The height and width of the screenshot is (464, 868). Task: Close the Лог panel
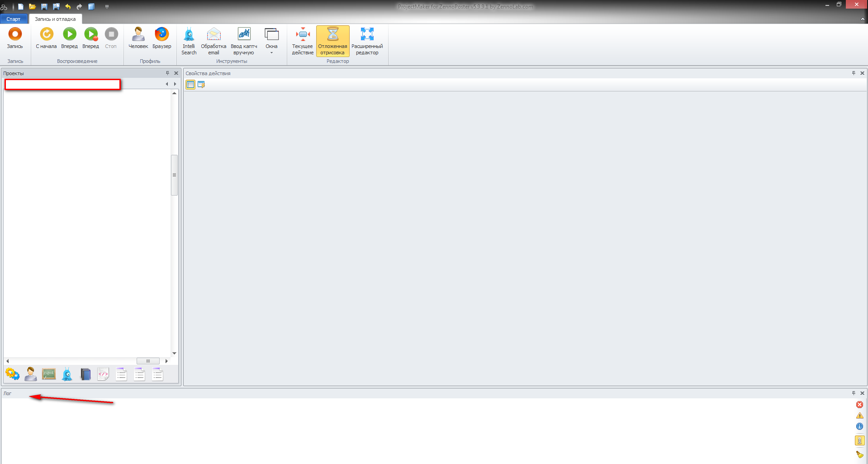pyautogui.click(x=862, y=393)
